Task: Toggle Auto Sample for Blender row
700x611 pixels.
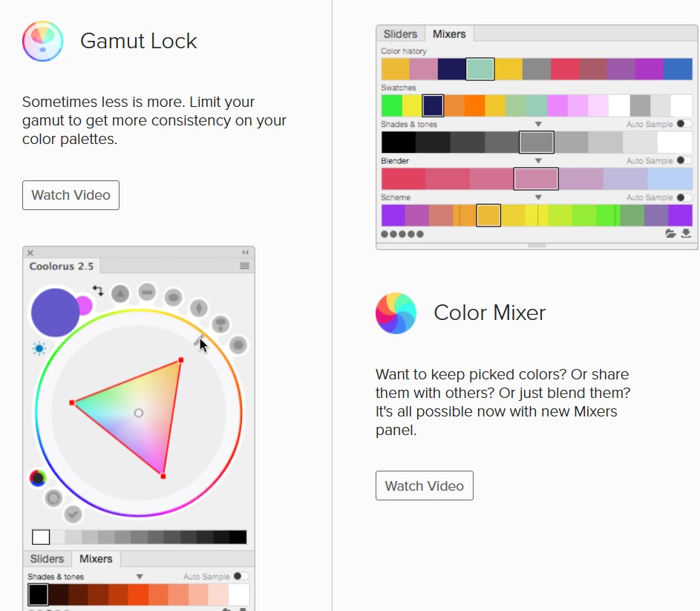Action: coord(684,160)
